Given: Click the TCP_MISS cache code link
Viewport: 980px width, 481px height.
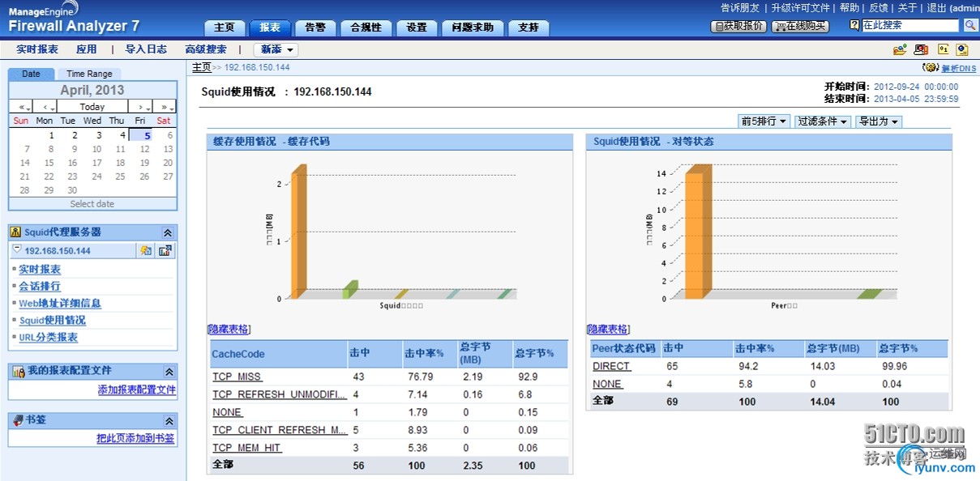Looking at the screenshot, I should (238, 377).
